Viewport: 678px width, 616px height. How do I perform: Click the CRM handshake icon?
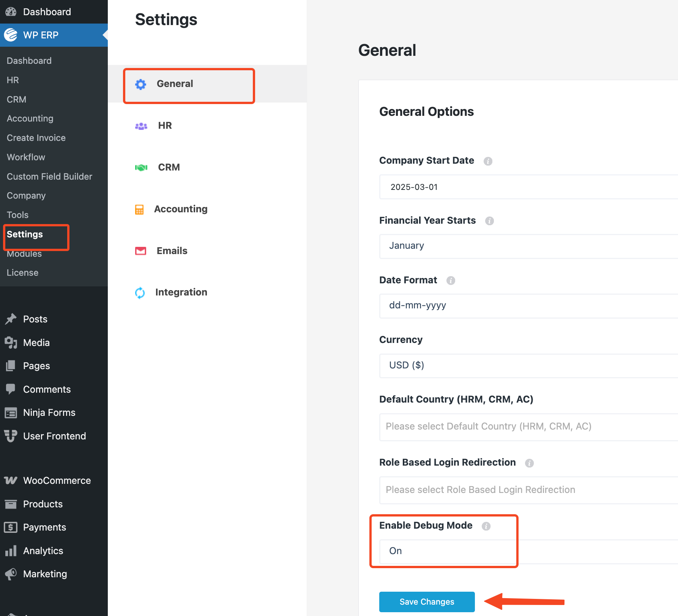[141, 167]
